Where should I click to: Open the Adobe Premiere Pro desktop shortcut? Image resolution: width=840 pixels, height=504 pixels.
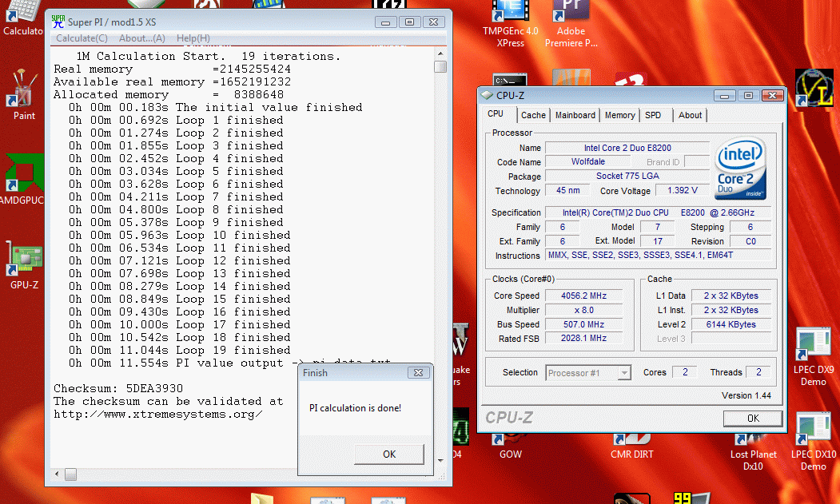[x=571, y=24]
